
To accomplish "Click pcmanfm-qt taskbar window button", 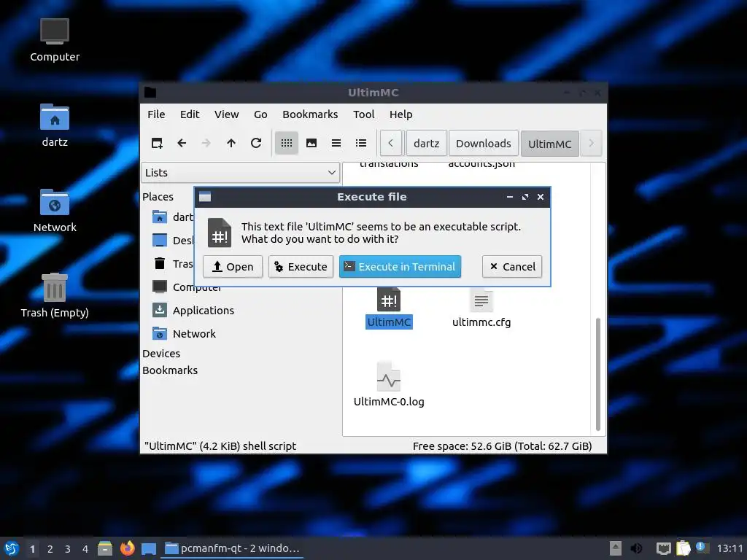I will click(x=233, y=548).
